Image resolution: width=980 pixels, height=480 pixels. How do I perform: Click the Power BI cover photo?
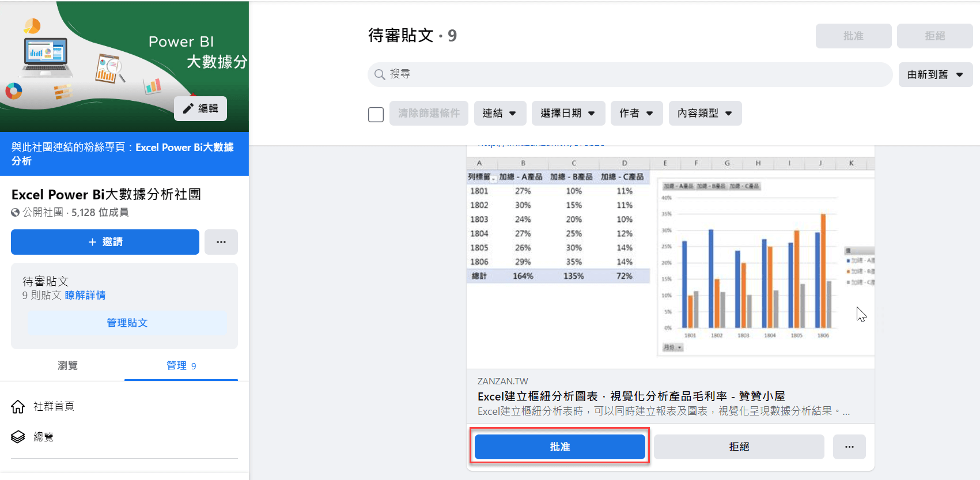[124, 66]
